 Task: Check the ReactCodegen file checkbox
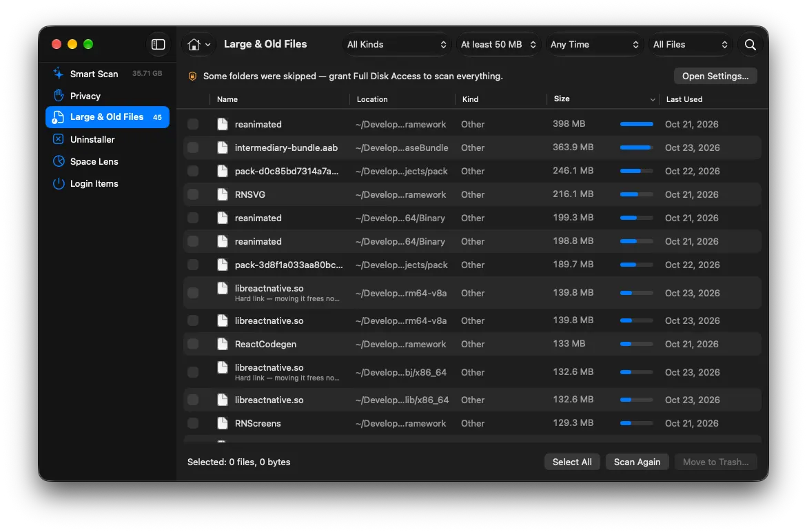[x=193, y=344]
